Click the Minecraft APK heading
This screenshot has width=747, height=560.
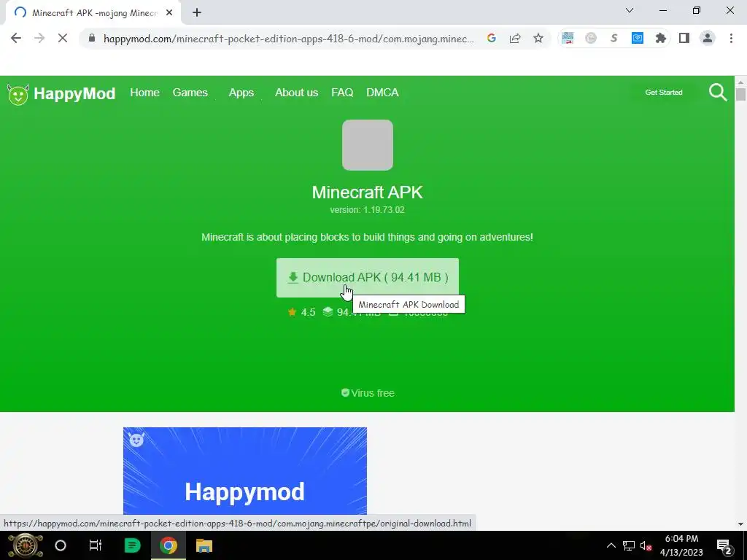click(x=368, y=192)
